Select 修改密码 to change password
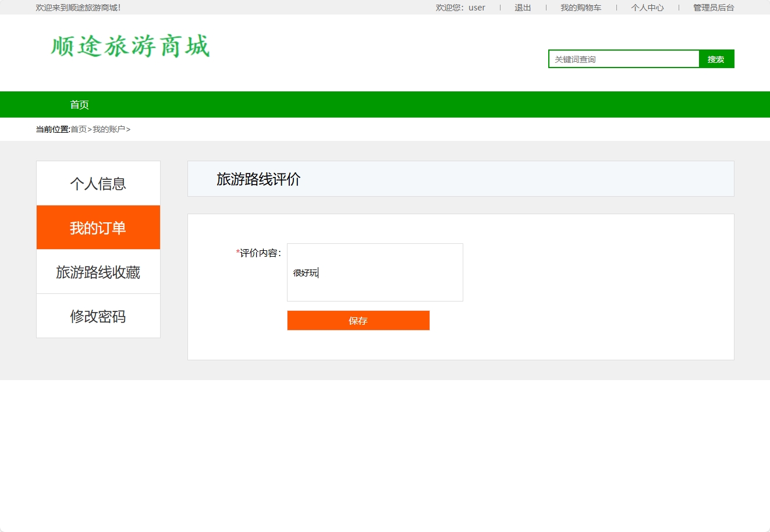770x532 pixels. tap(98, 315)
